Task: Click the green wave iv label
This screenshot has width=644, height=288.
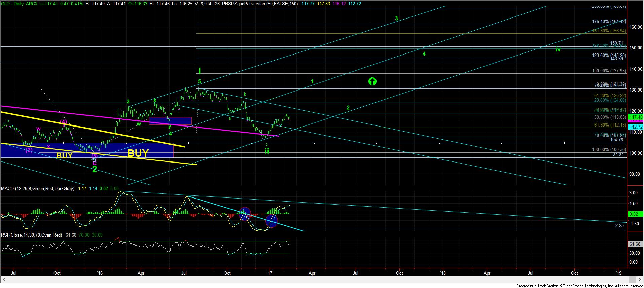Action: point(558,50)
